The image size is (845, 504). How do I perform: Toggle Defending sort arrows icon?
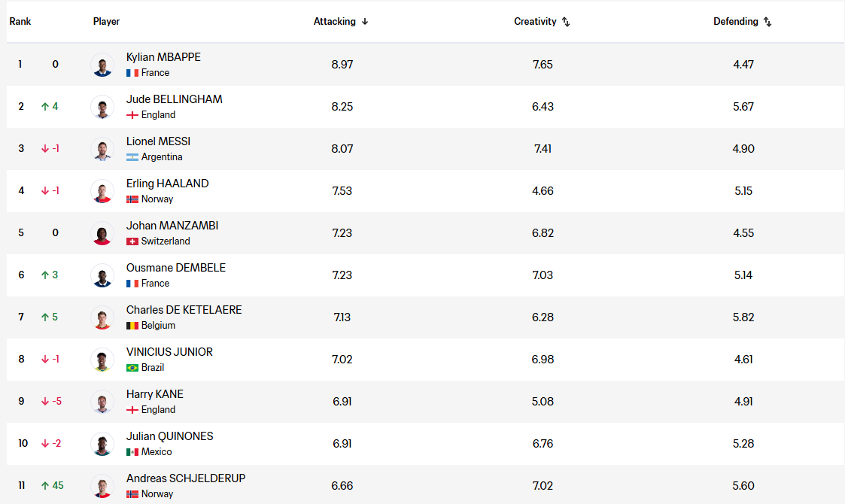767,22
